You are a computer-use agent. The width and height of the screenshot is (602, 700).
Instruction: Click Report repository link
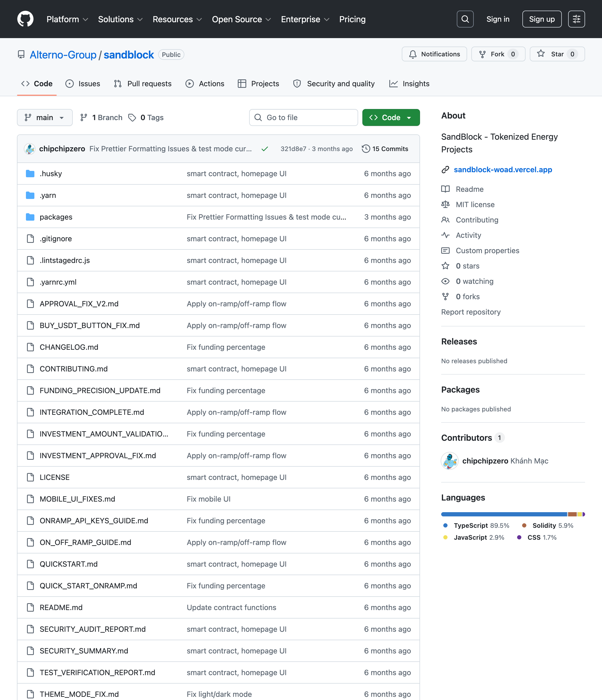pyautogui.click(x=471, y=312)
